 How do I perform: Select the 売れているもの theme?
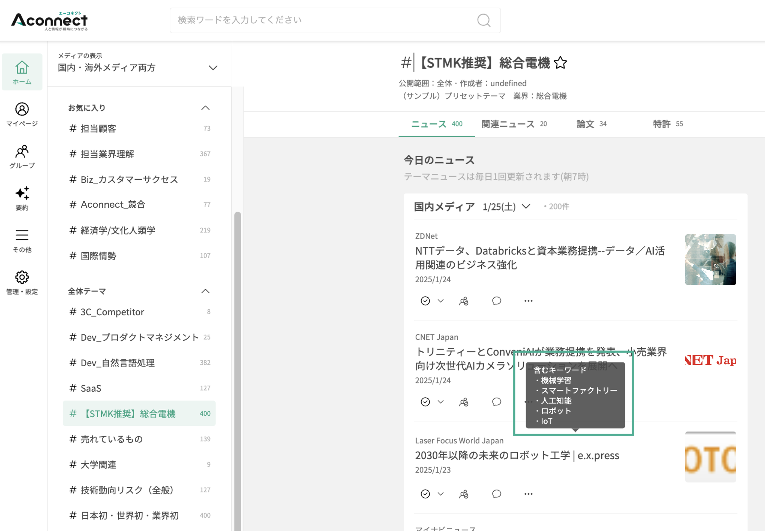pos(139,439)
